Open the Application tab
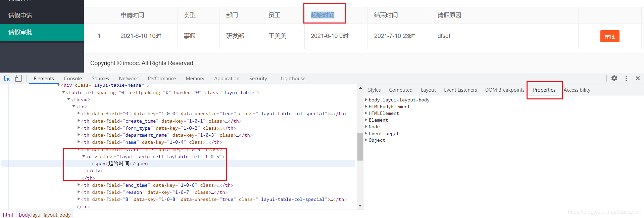Screen dimensions: 644x218 point(227,79)
